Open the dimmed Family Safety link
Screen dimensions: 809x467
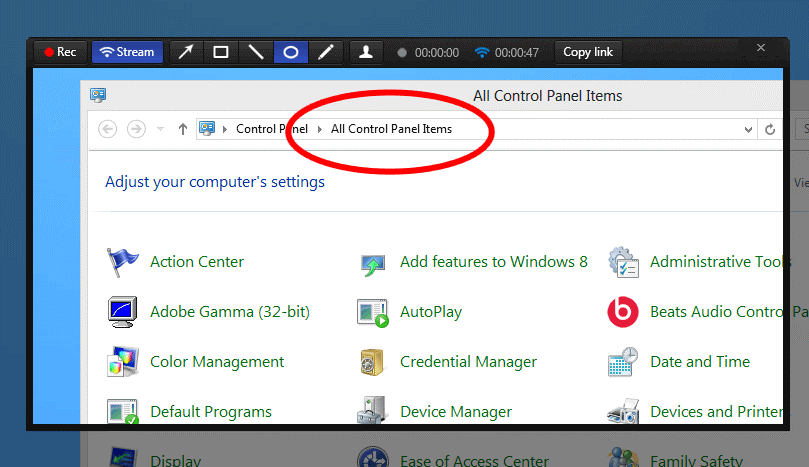point(697,461)
